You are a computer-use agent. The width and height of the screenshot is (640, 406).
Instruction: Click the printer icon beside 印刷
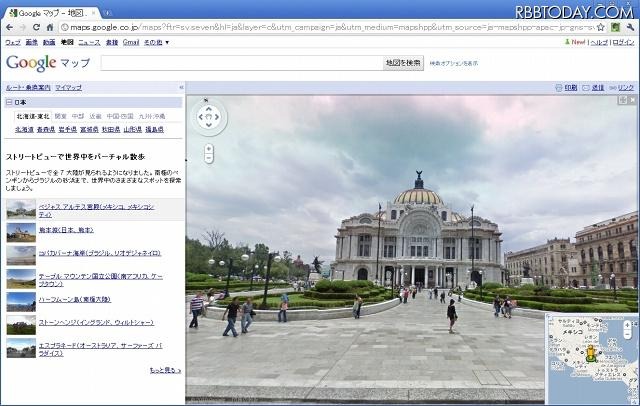click(x=559, y=88)
